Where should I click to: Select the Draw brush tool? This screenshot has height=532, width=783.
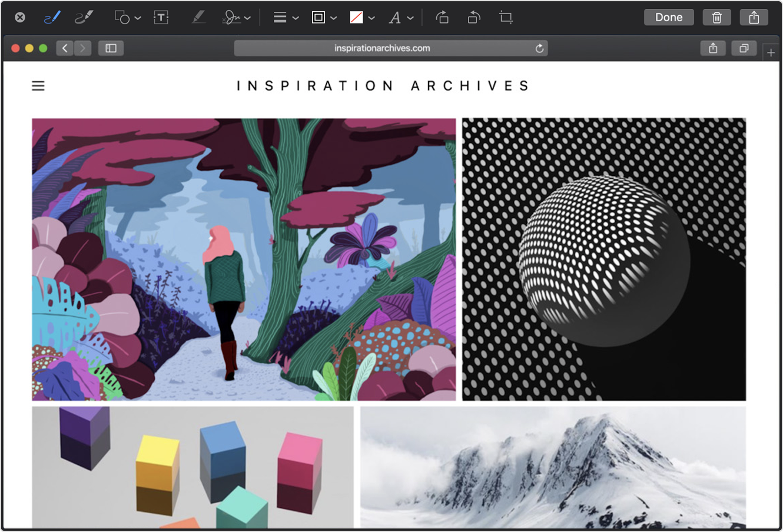[84, 18]
